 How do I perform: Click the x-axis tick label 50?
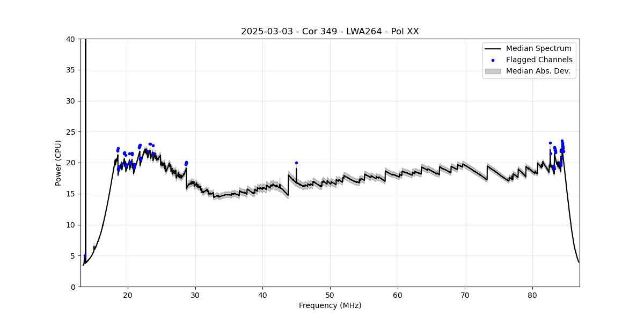330,295
